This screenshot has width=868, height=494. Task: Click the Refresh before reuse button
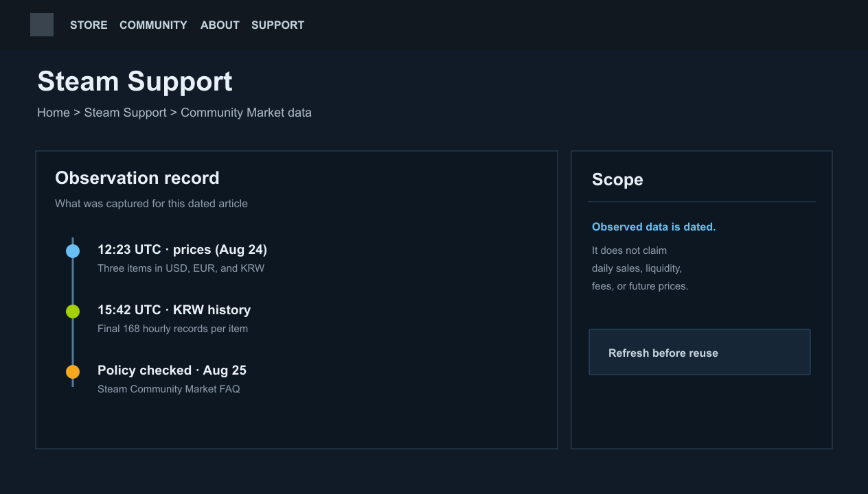pyautogui.click(x=700, y=352)
